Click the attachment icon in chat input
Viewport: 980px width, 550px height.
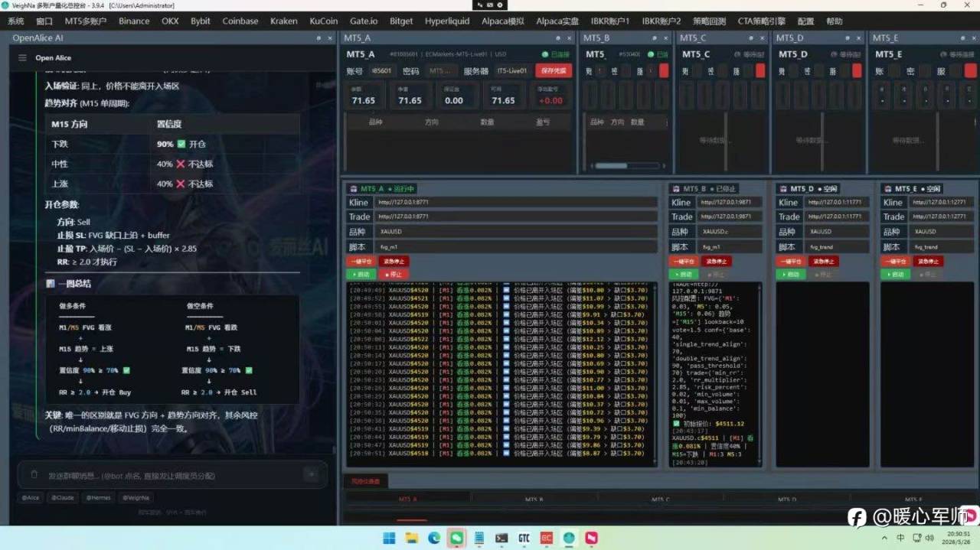tap(34, 474)
